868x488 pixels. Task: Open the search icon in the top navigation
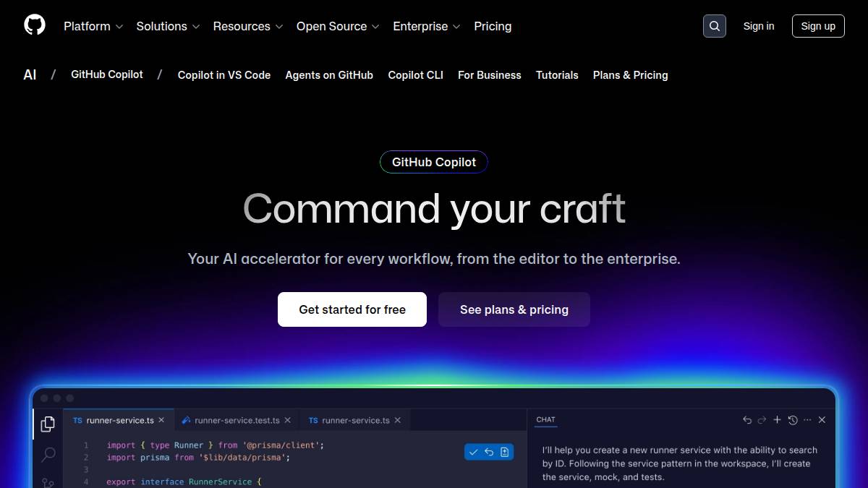pos(715,25)
